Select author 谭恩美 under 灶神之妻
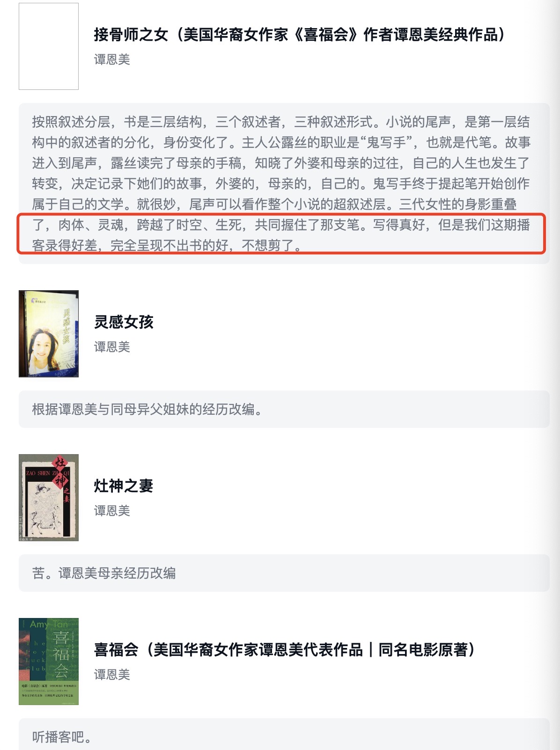 point(112,511)
